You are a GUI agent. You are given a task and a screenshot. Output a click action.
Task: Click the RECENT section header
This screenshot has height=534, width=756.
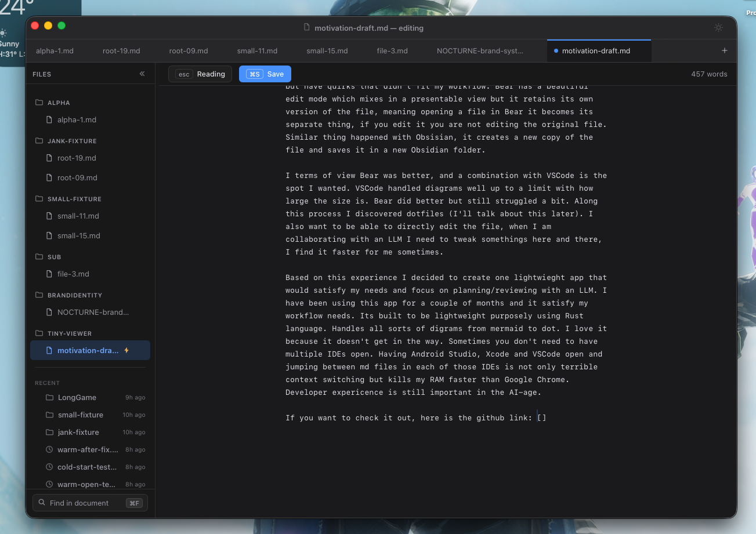pyautogui.click(x=47, y=383)
